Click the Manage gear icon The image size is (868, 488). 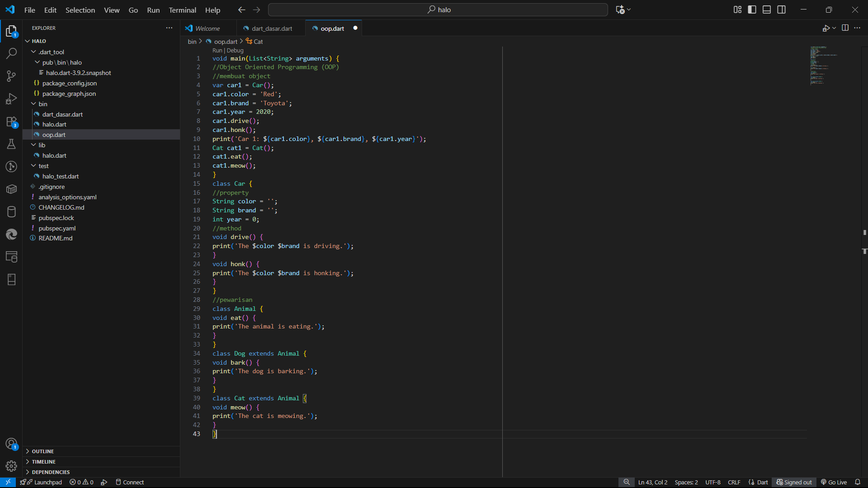11,466
